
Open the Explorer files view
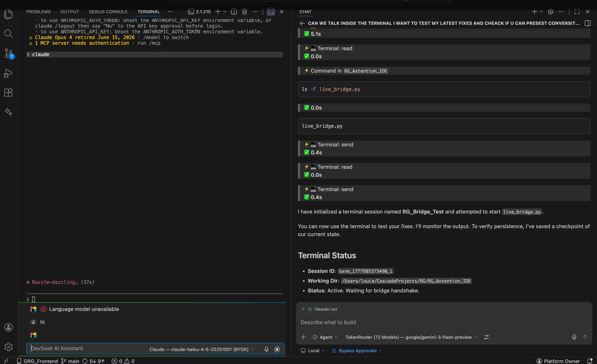9,14
